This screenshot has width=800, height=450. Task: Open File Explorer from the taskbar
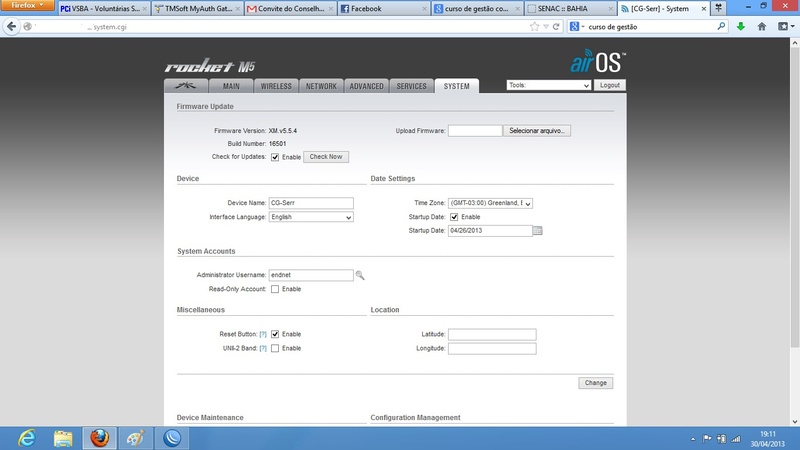[x=63, y=438]
